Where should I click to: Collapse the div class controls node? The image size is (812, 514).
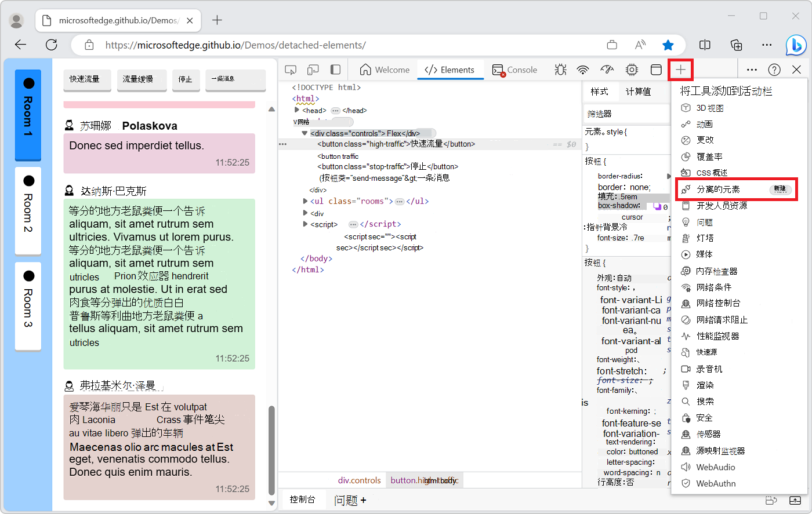[x=304, y=133]
